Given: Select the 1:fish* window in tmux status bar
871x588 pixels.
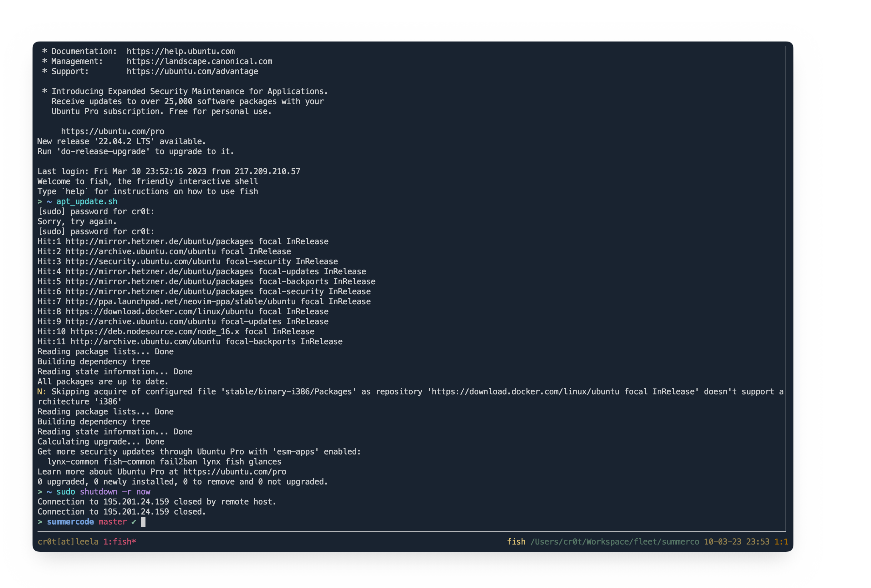Looking at the screenshot, I should tap(120, 541).
